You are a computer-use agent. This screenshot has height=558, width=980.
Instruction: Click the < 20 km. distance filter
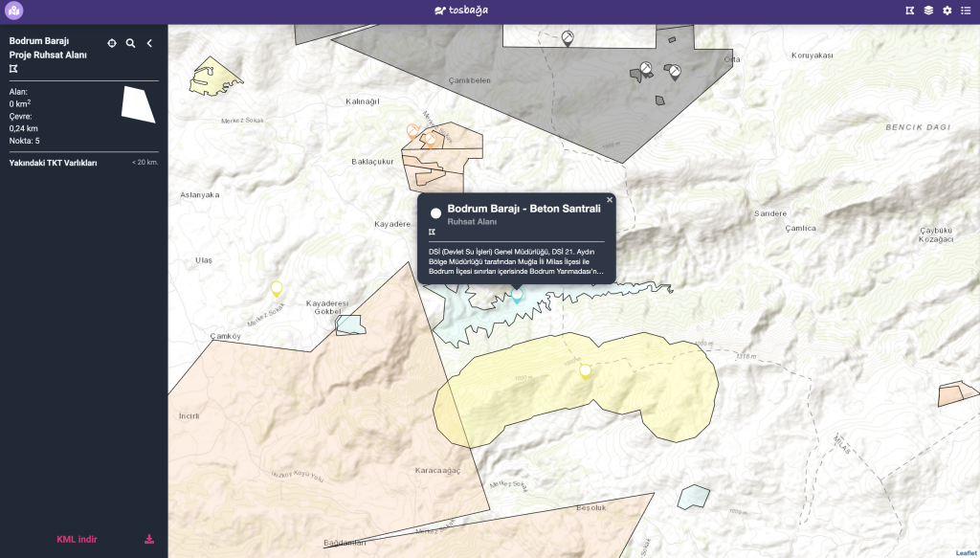145,163
